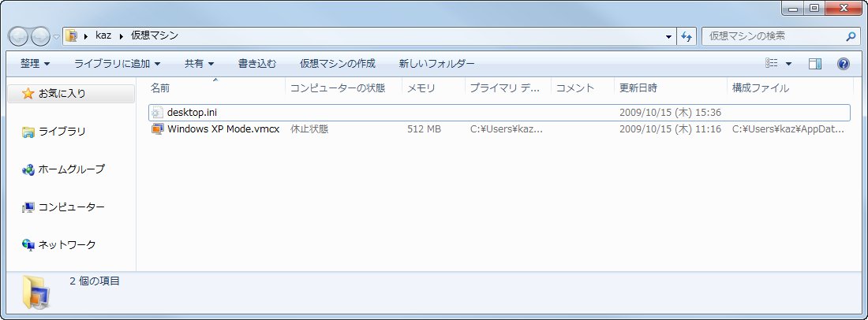Open help with the question mark icon
868x320 pixels.
pos(843,64)
